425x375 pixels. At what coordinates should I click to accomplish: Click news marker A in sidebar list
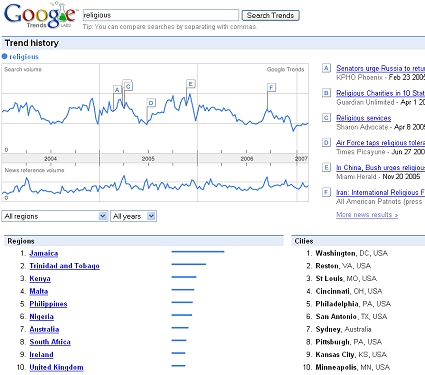click(326, 68)
